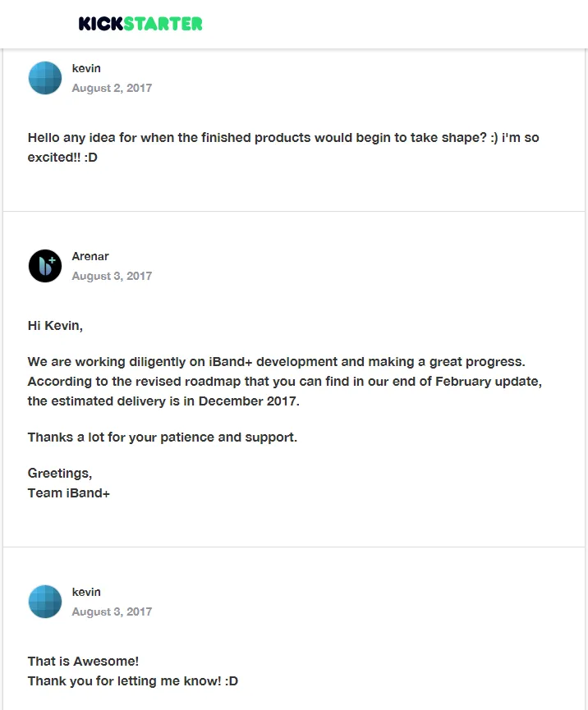The width and height of the screenshot is (588, 710).
Task: Click the 'Team iBand+' signature text
Action: 69,493
